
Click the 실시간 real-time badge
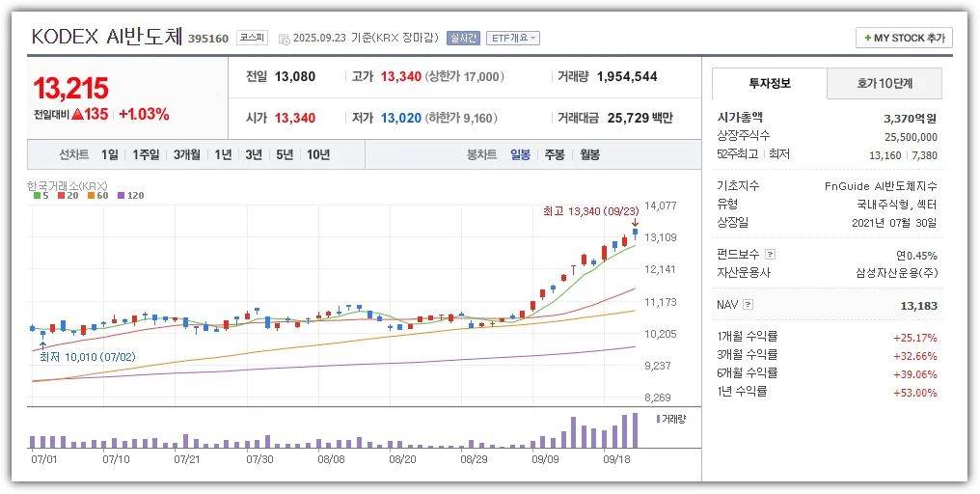coord(463,39)
